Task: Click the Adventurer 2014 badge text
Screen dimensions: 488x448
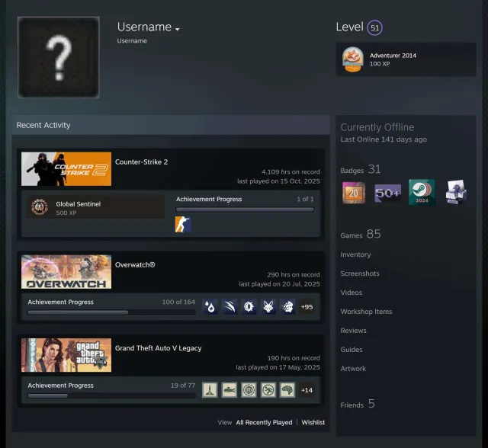Action: (393, 56)
